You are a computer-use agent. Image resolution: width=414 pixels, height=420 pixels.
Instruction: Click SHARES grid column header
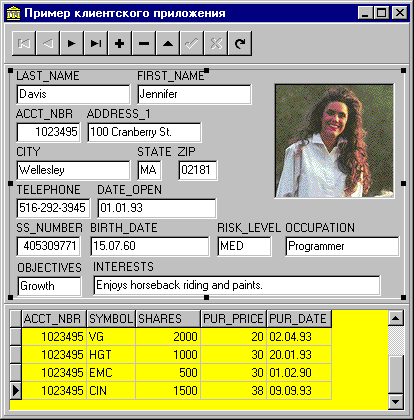click(x=168, y=319)
